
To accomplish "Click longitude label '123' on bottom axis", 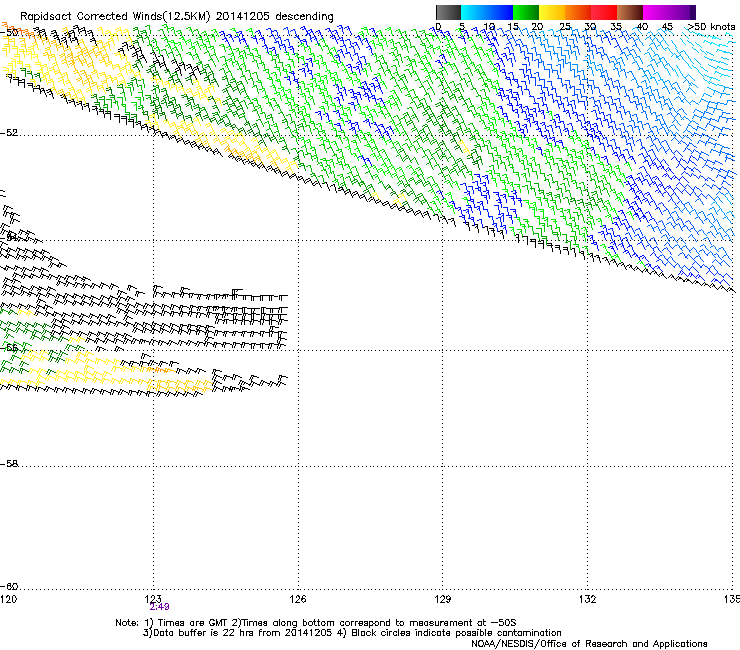I will (x=153, y=599).
